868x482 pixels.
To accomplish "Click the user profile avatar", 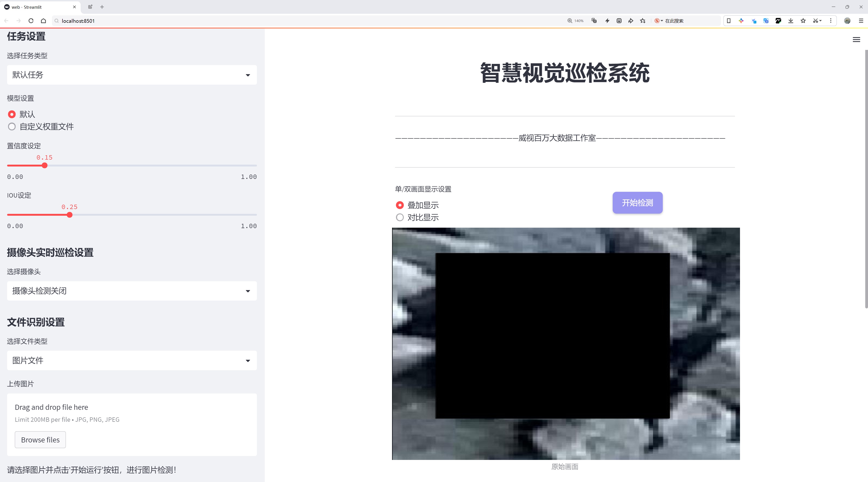I will pyautogui.click(x=848, y=21).
